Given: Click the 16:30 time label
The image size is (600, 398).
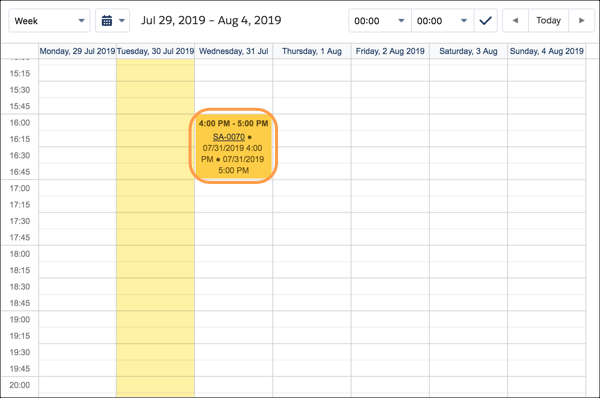Looking at the screenshot, I should point(20,155).
